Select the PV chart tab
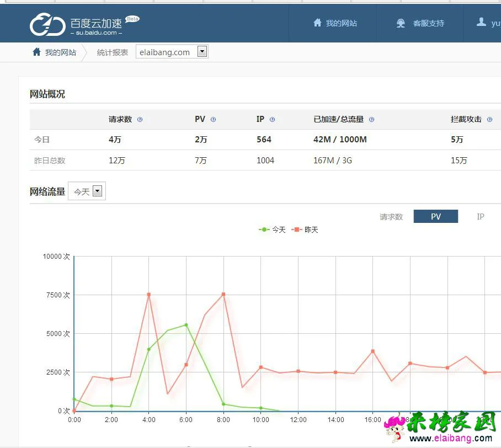This screenshot has width=501, height=448. click(x=436, y=217)
